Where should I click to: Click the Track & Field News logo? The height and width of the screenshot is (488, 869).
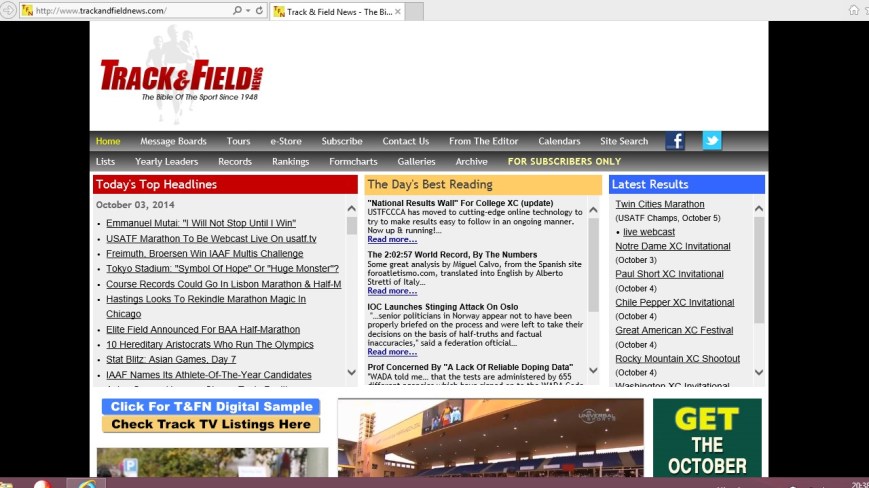pos(181,78)
